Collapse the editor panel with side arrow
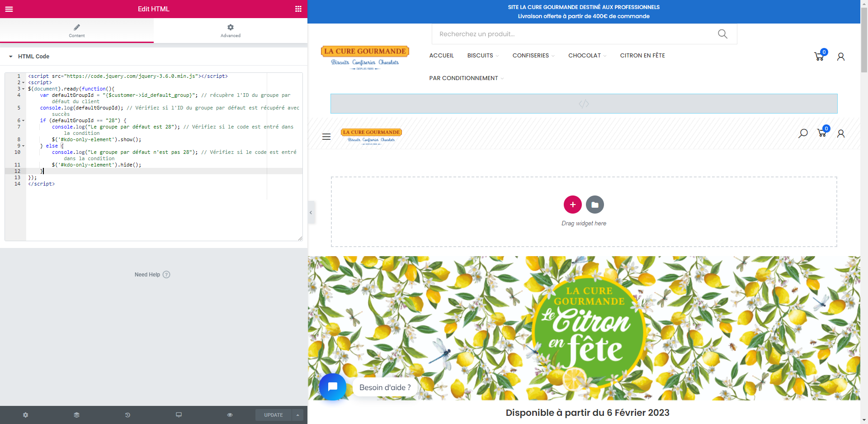 [x=311, y=212]
